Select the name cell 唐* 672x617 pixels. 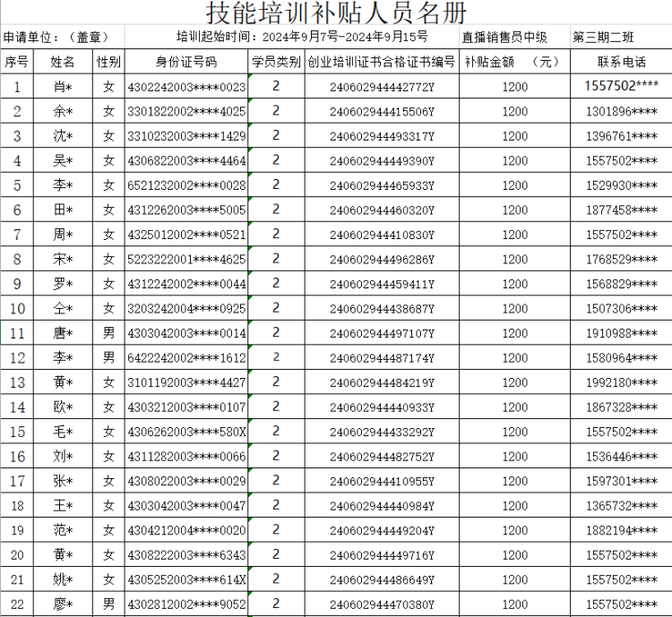click(63, 334)
